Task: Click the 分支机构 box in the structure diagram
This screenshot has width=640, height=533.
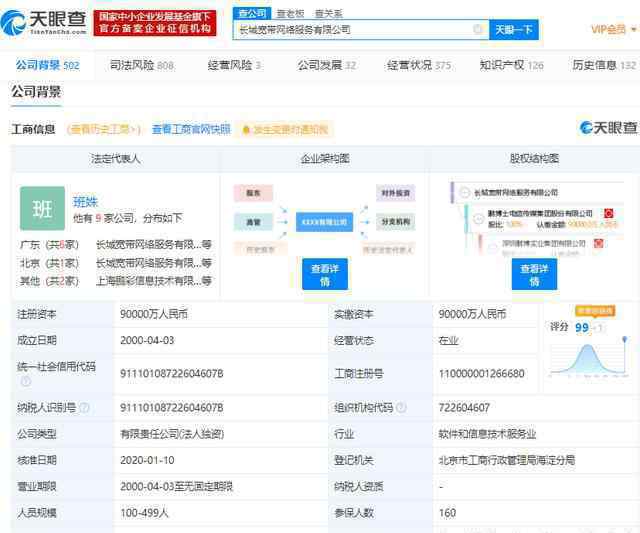Action: (x=396, y=222)
